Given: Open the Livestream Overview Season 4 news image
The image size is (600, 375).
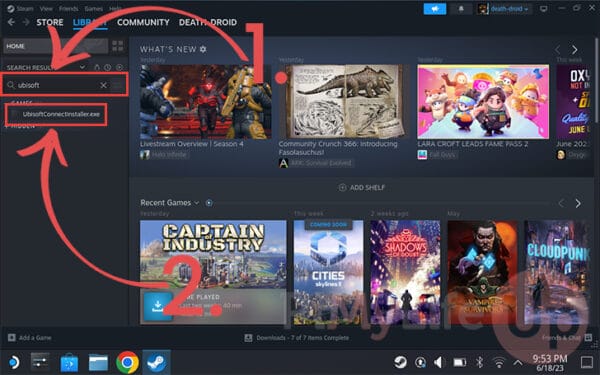Looking at the screenshot, I should point(205,101).
